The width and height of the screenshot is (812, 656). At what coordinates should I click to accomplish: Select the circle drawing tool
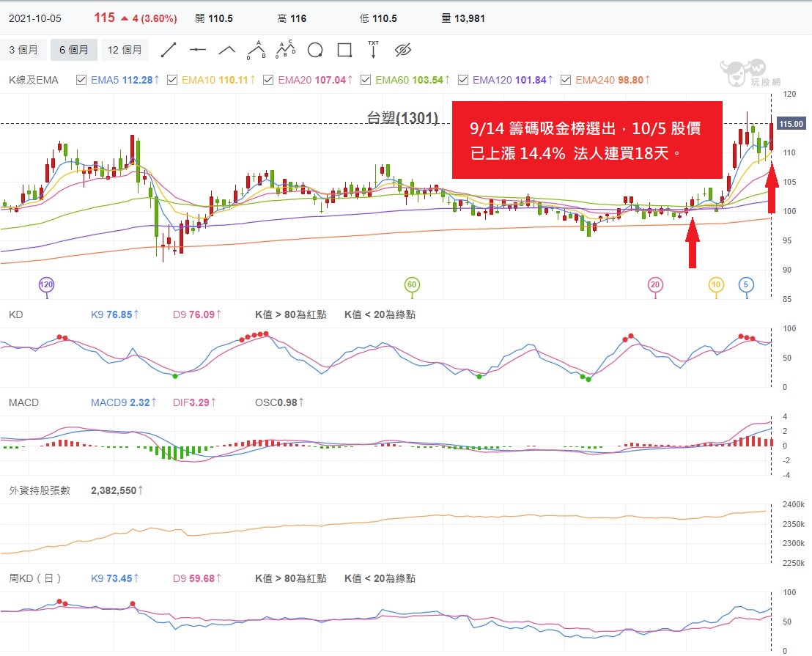point(315,51)
